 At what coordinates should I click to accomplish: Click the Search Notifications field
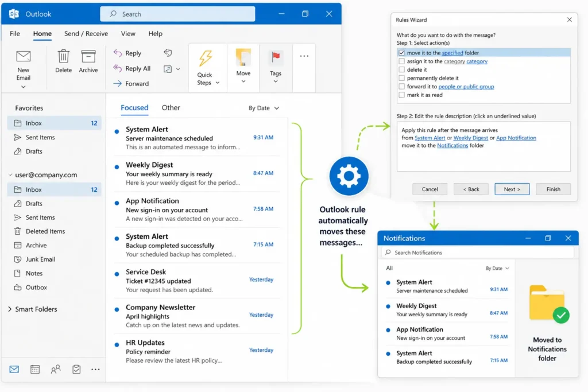click(x=477, y=253)
